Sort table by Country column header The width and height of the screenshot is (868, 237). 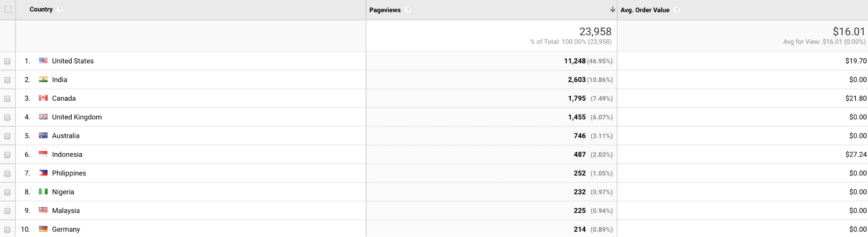(x=41, y=10)
